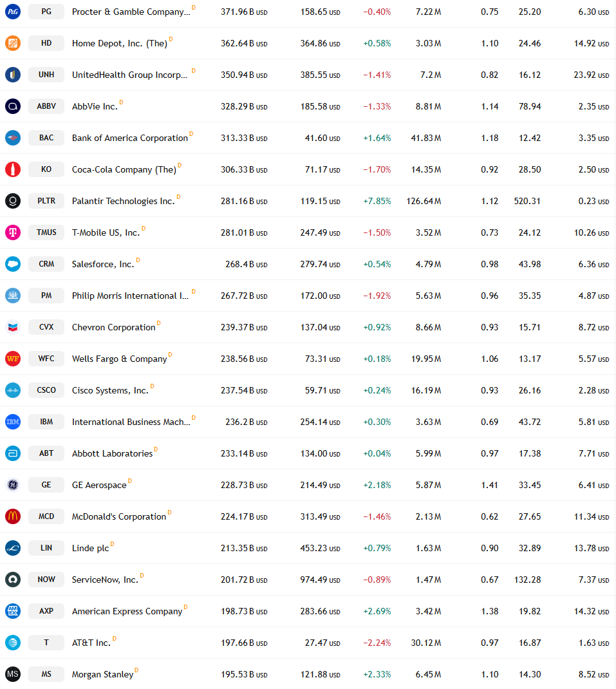Select the PLTR ticker badge
Screen dimensions: 616x689
(46, 201)
